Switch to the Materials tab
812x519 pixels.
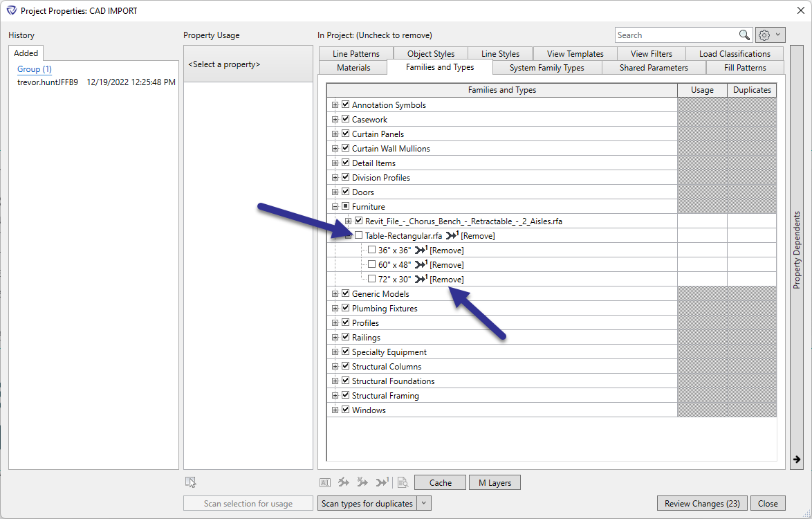[x=353, y=67]
